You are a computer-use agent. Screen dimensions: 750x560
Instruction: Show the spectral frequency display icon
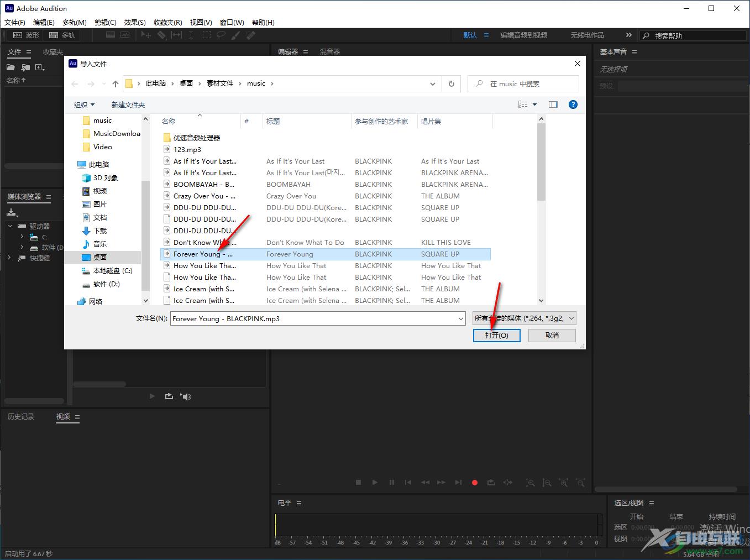[111, 35]
